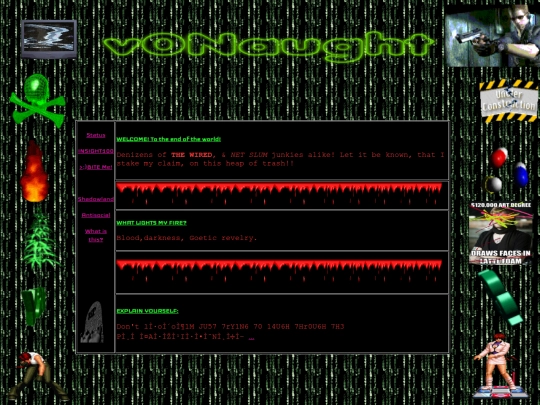Click the green leafy plant image
The width and height of the screenshot is (540, 405).
pyautogui.click(x=41, y=241)
